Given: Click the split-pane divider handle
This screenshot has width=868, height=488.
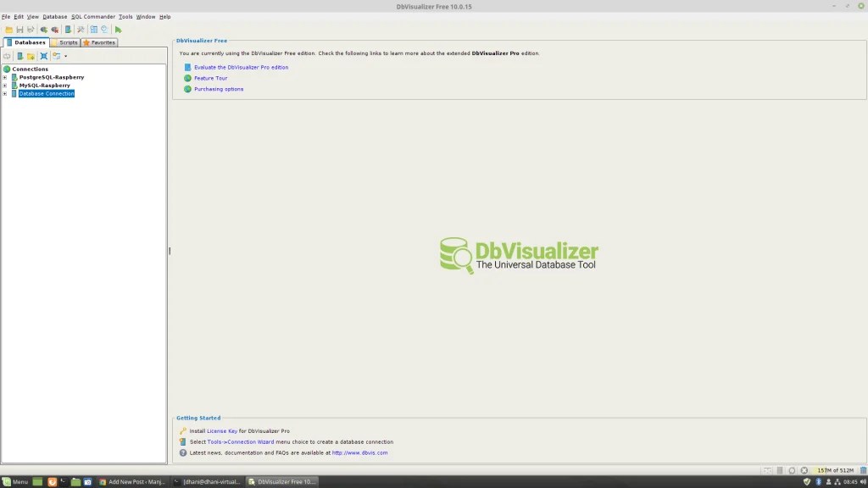Looking at the screenshot, I should (x=170, y=251).
